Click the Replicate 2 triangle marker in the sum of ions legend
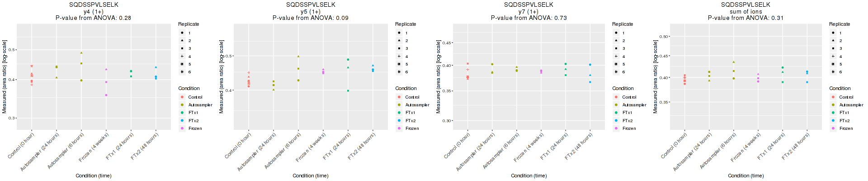 click(x=833, y=41)
